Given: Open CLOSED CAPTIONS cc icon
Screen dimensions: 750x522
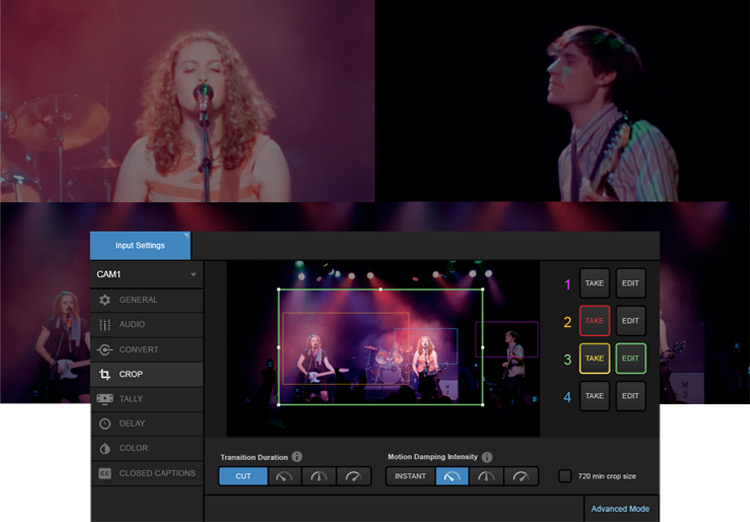Looking at the screenshot, I should pyautogui.click(x=105, y=473).
